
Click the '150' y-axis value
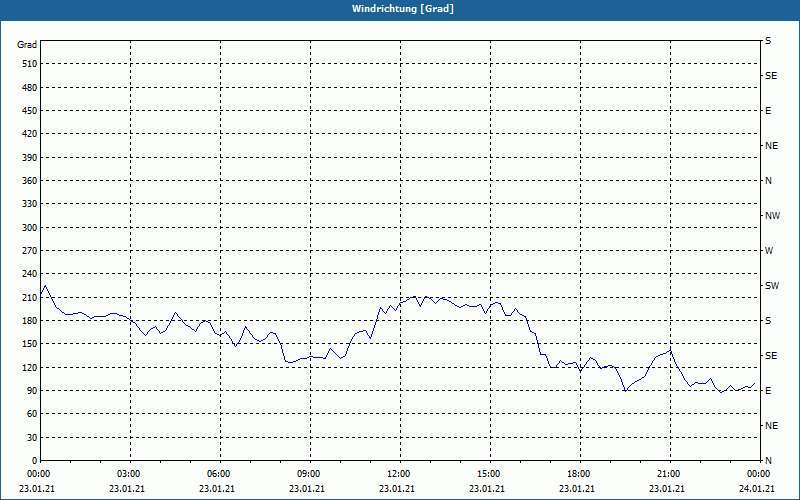(x=30, y=344)
